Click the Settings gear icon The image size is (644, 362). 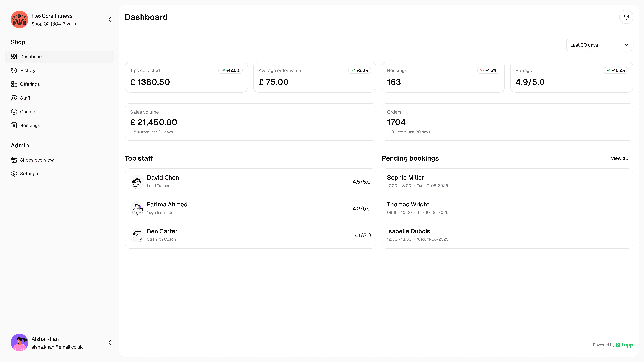point(14,174)
